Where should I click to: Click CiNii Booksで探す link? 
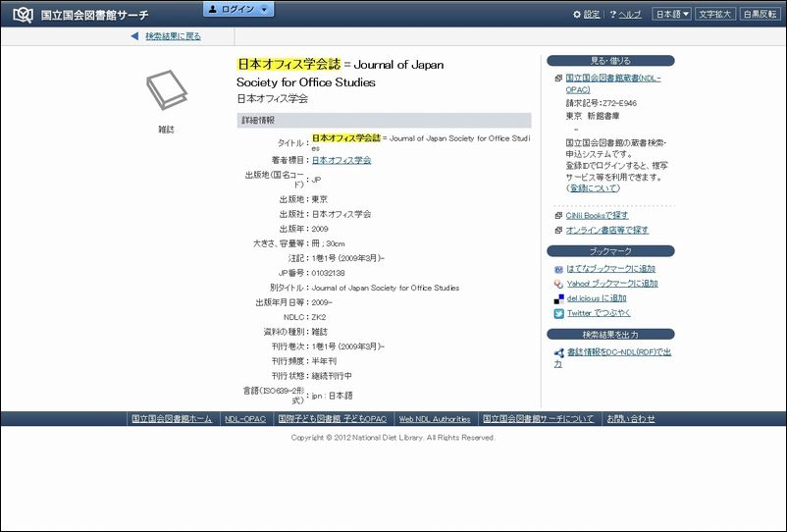(597, 215)
